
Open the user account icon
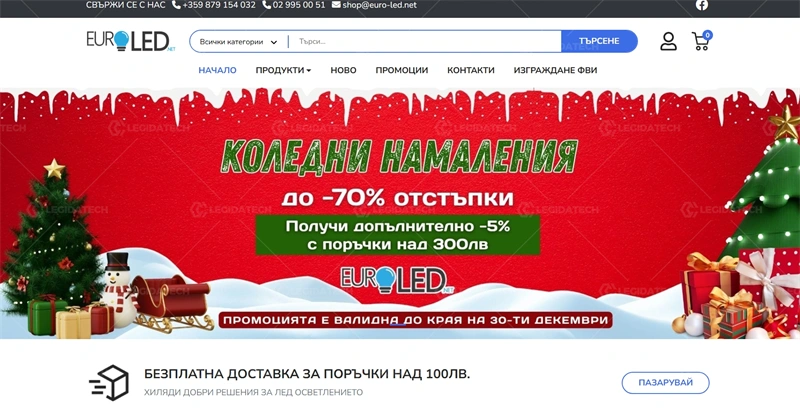click(668, 41)
